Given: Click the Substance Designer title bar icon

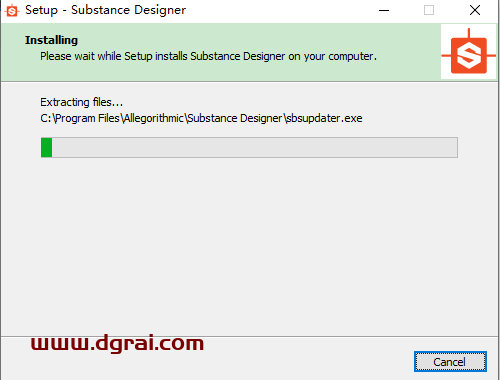Looking at the screenshot, I should coord(12,11).
